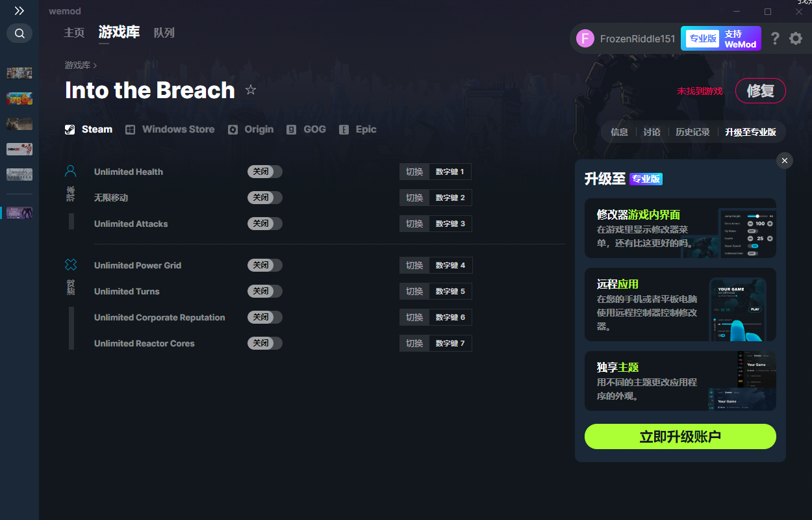Open the 升级至专业版 tab
The width and height of the screenshot is (812, 520).
[x=750, y=132]
